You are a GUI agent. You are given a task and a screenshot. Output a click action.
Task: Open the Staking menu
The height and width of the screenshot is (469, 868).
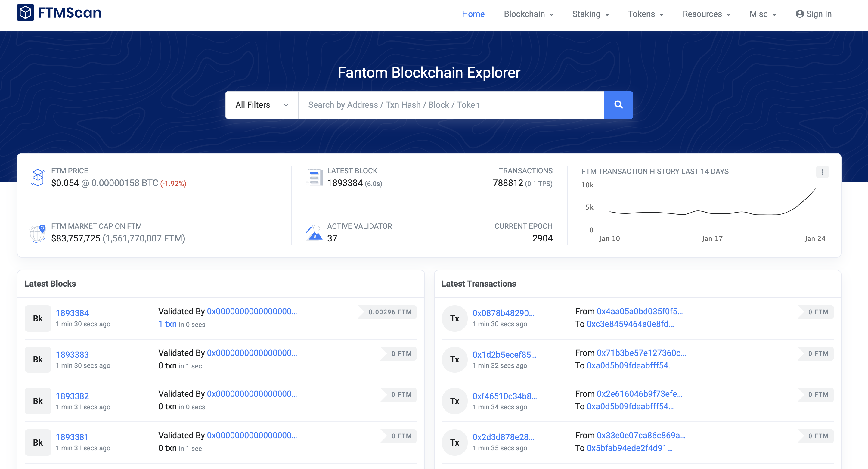click(x=590, y=14)
